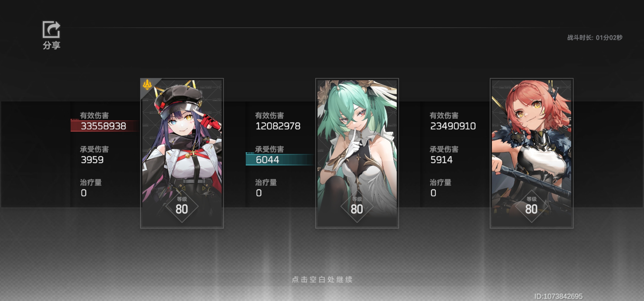Click the 5914 damage taken value

441,160
